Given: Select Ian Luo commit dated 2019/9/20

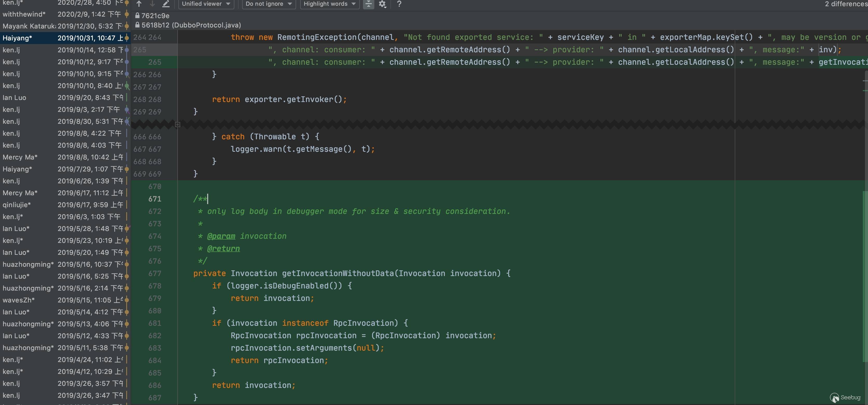Looking at the screenshot, I should point(65,98).
